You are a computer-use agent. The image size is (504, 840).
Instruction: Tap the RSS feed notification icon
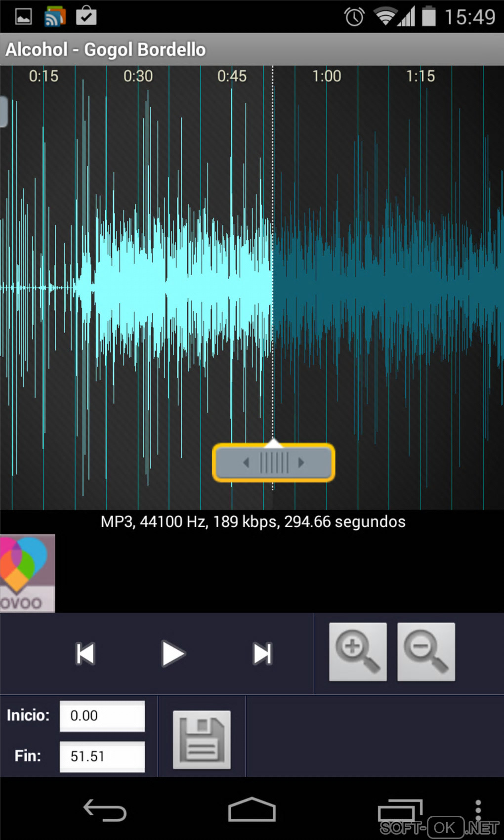pyautogui.click(x=55, y=16)
